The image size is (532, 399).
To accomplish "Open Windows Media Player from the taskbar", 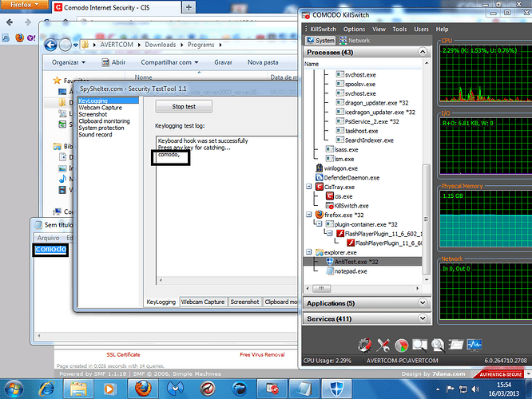I will tap(109, 389).
